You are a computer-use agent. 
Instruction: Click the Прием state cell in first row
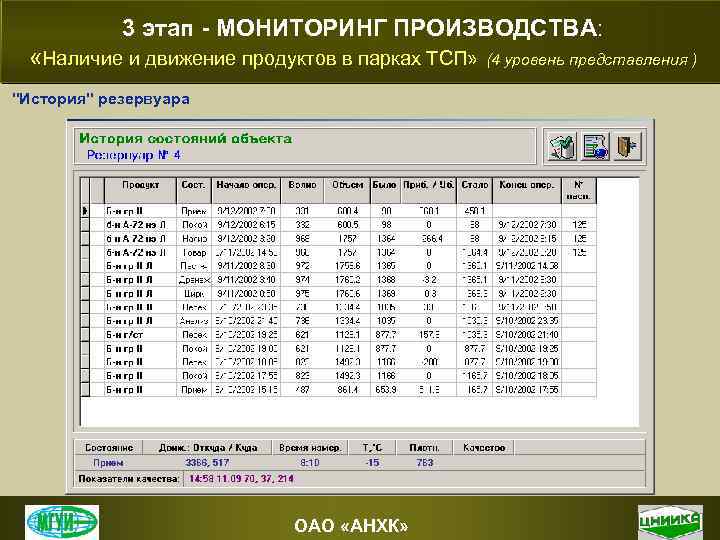tap(194, 211)
